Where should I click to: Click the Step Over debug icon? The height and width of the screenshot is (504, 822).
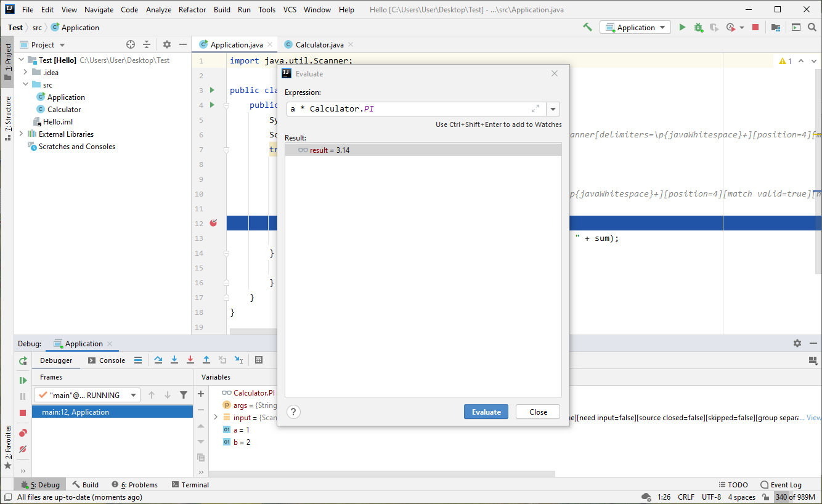click(x=158, y=360)
